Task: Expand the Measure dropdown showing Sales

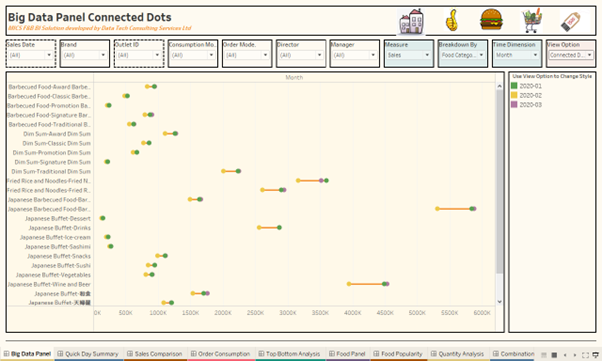Action: pos(408,55)
